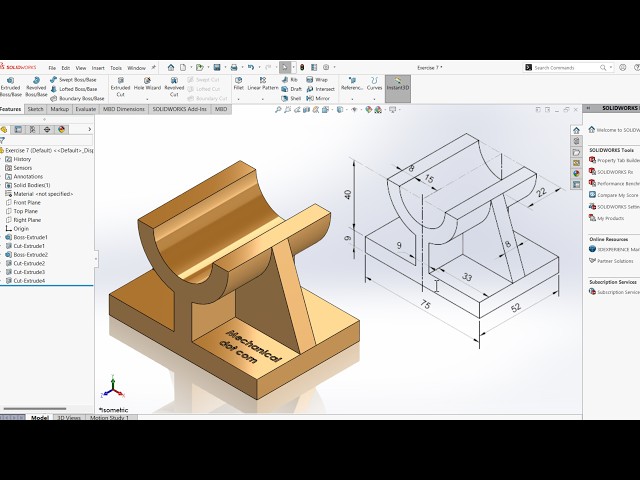Select the Wrap feature

tap(317, 80)
